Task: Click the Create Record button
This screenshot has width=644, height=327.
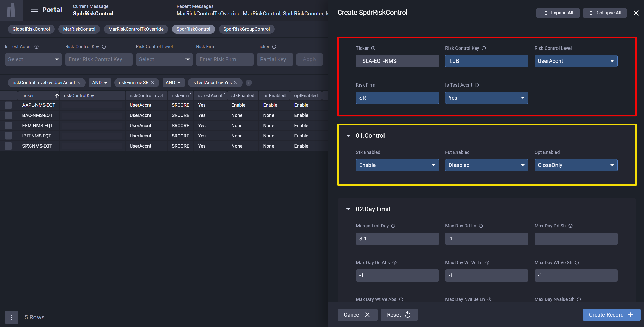Action: (x=611, y=315)
